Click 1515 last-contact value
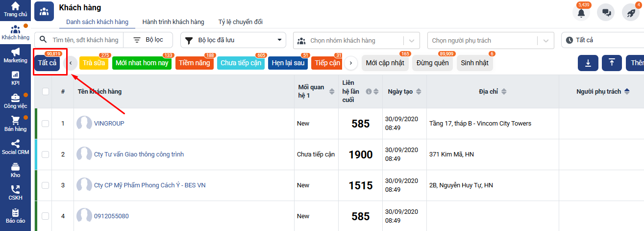 pos(360,186)
